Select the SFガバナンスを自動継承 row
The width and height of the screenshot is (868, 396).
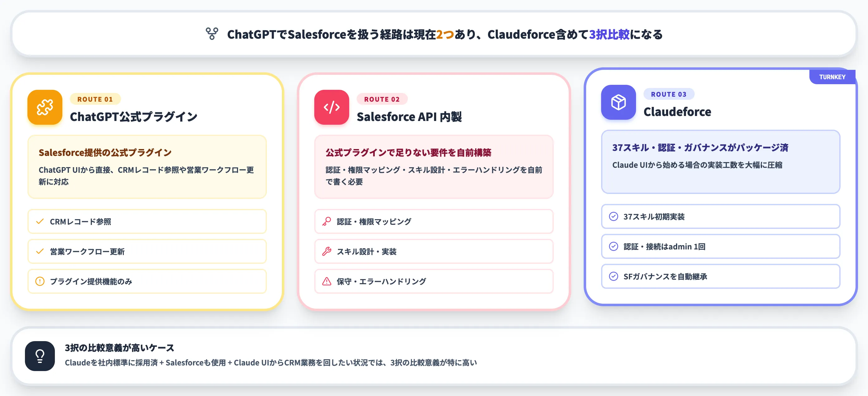coord(721,276)
